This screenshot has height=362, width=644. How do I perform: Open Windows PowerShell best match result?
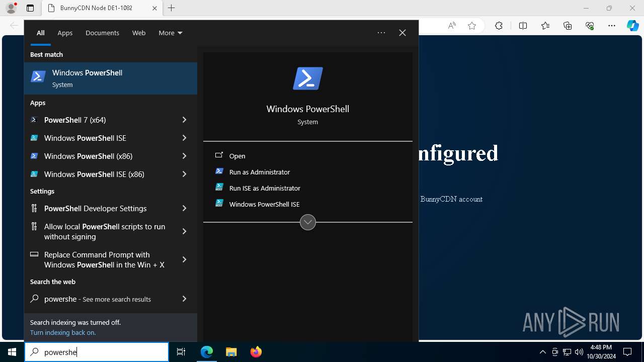point(111,78)
